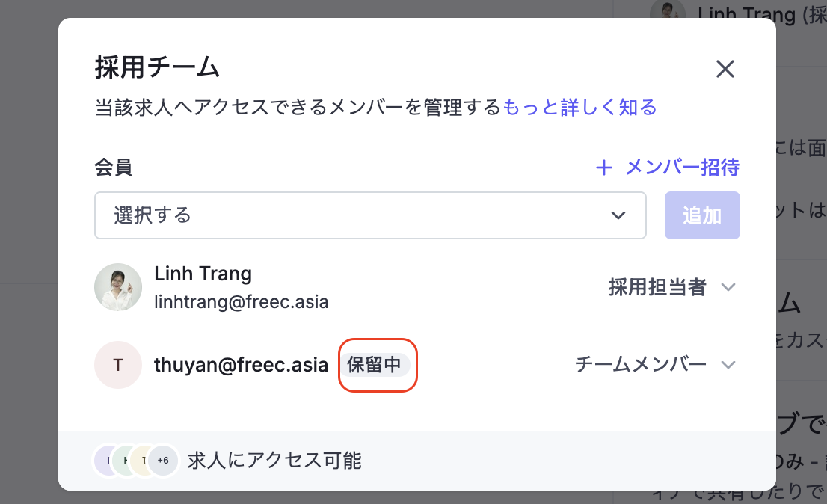Click the plus icon beside メンバー招待
Image resolution: width=827 pixels, height=504 pixels.
604,168
